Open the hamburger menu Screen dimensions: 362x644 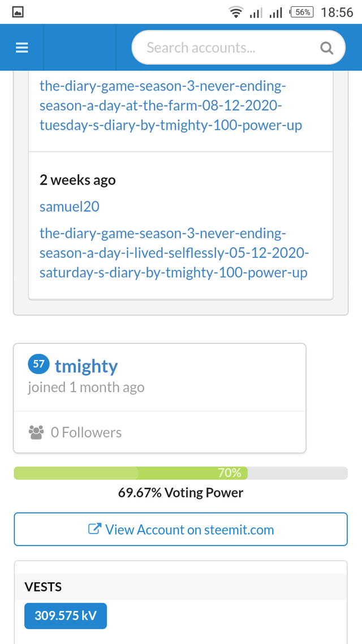[x=21, y=48]
